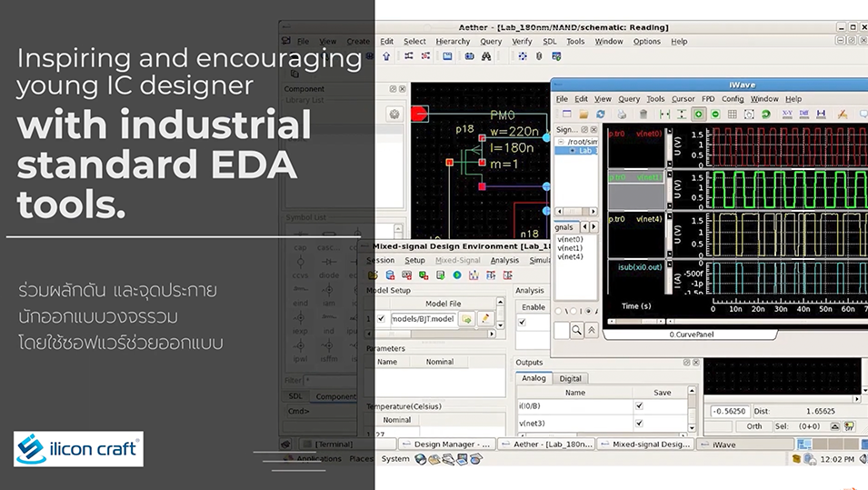Click the edit pencil icon beside model file
Viewport: 868px width, 490px height.
click(486, 319)
